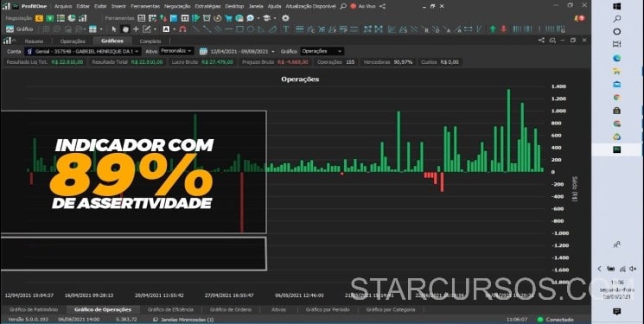
Task: Select the rectangle drawing tool
Action: point(239,29)
